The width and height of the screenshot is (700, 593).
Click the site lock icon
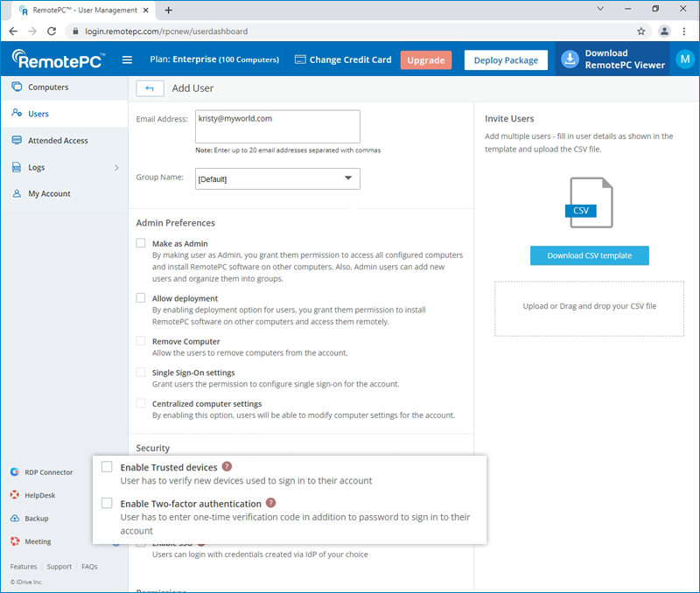point(75,31)
